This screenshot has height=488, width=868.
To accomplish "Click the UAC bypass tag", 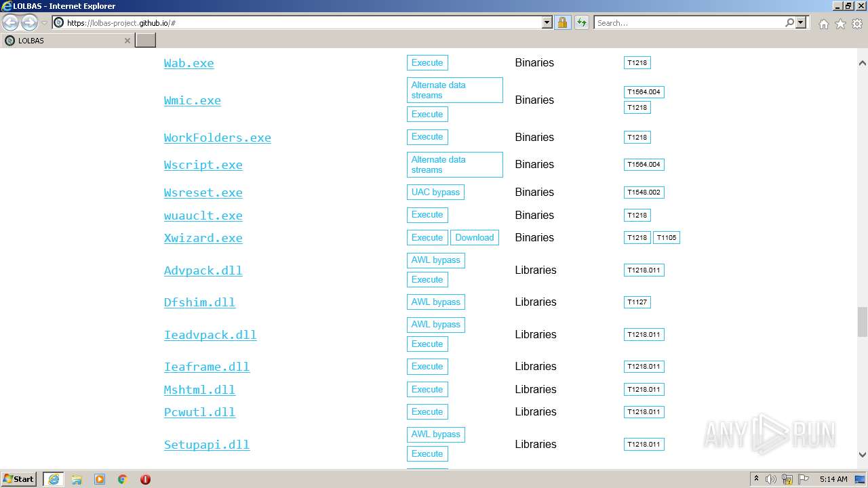I will coord(435,192).
